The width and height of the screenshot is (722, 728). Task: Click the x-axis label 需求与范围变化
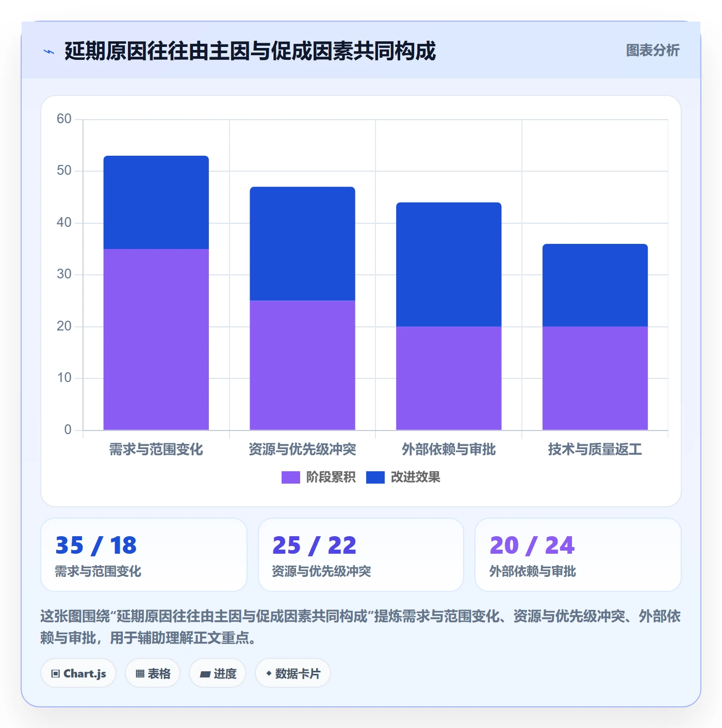coord(156,450)
